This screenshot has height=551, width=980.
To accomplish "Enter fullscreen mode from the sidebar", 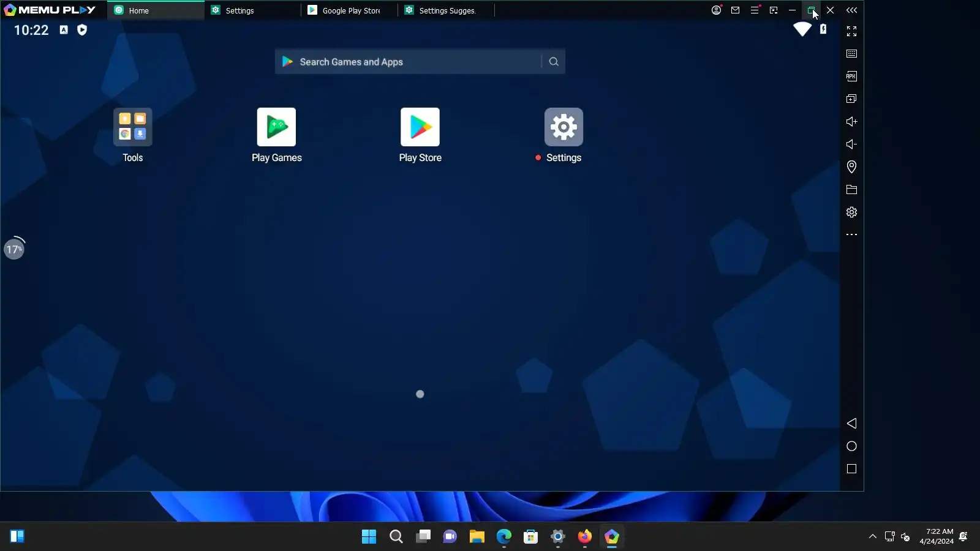I will click(851, 31).
